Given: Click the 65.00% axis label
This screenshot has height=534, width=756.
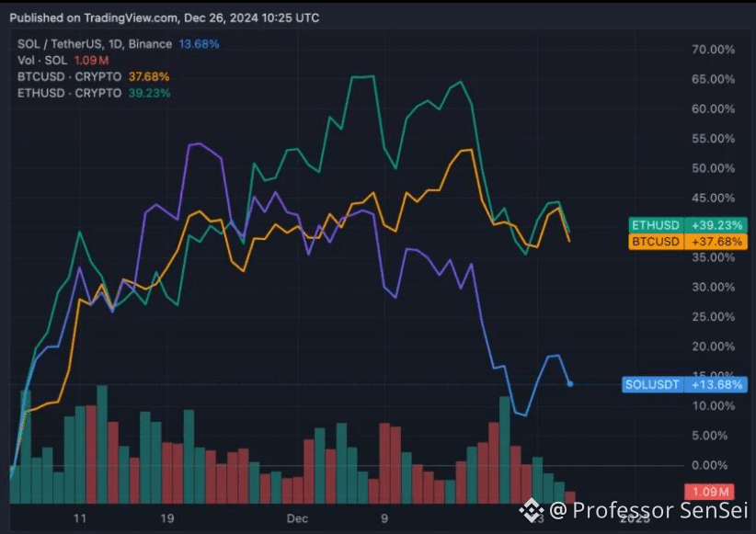Looking at the screenshot, I should click(x=713, y=79).
